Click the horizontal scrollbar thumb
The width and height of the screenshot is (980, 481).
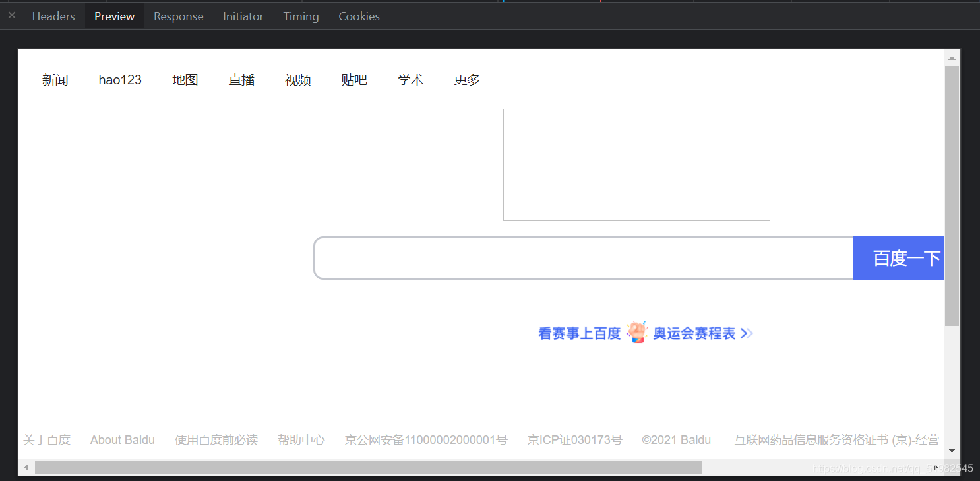369,467
